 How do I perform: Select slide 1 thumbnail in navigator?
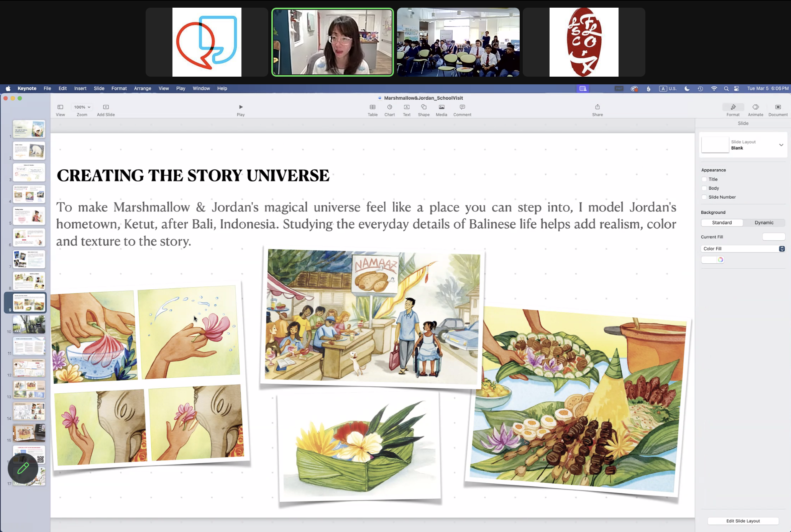[29, 129]
